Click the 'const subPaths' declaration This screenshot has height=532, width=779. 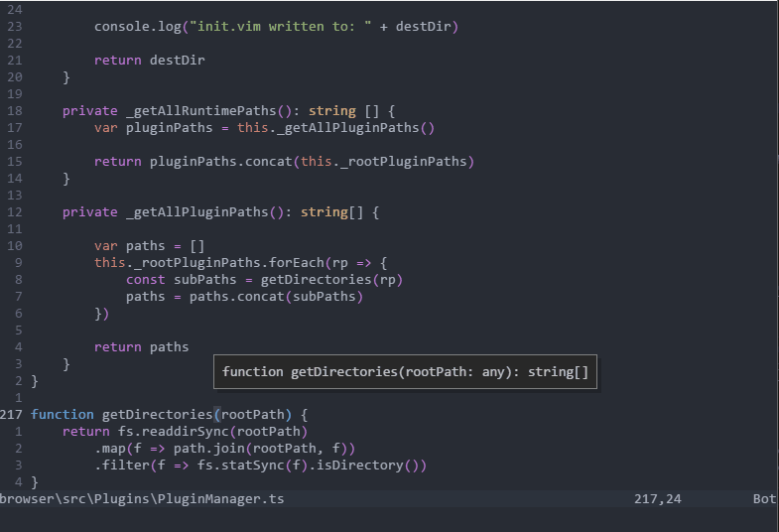[x=182, y=280]
